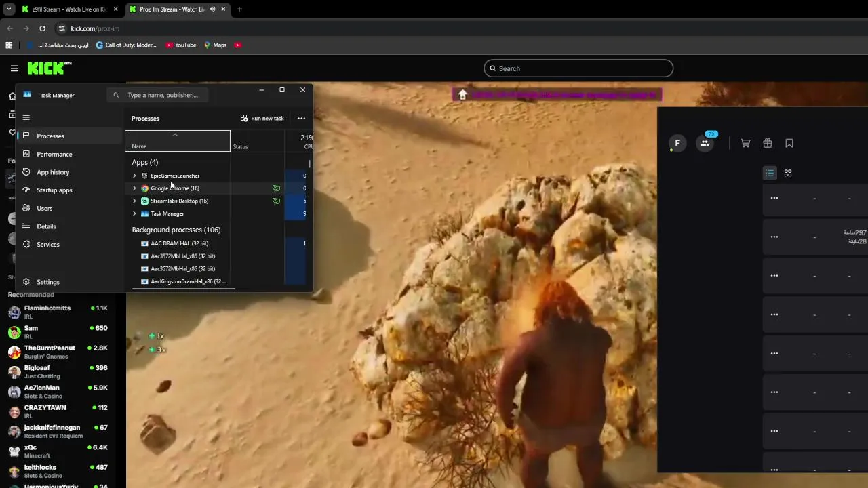Screen dimensions: 868x488
Task: Click the bookmark icon in overlay panel
Action: point(789,143)
